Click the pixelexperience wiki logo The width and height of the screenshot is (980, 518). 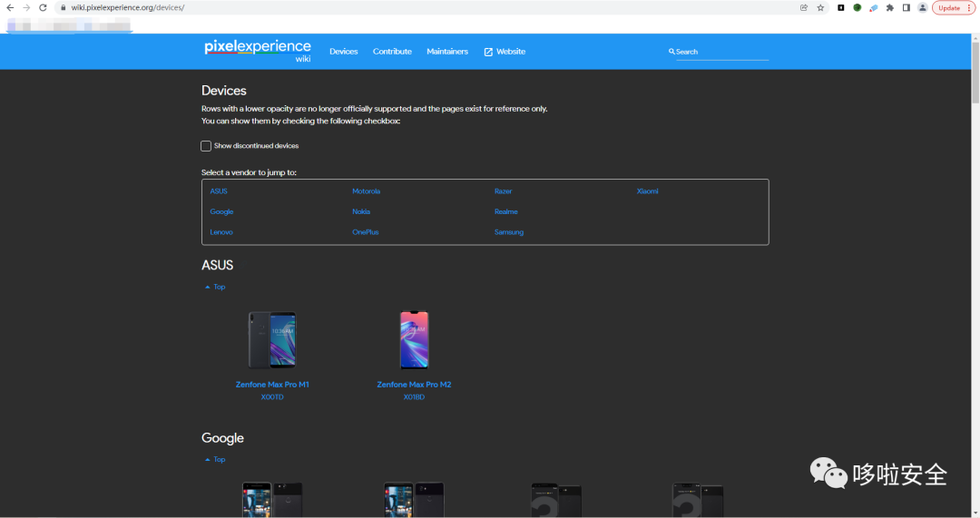point(258,50)
